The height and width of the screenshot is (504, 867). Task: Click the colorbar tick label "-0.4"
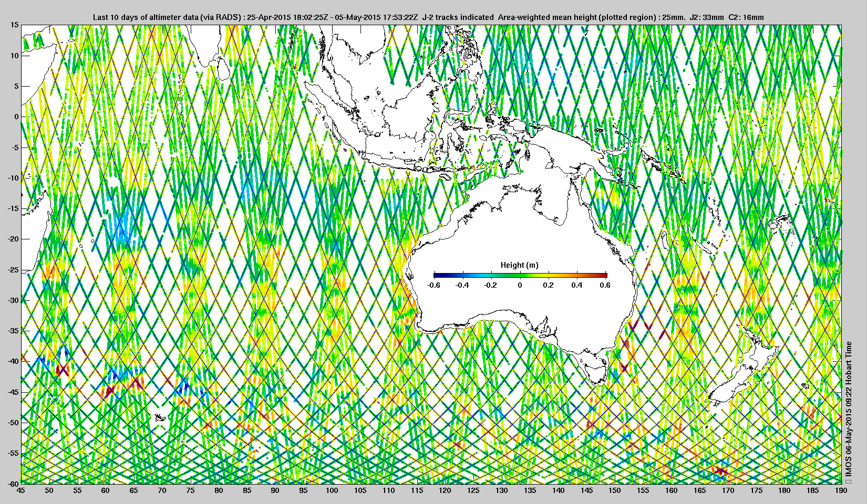pos(462,285)
